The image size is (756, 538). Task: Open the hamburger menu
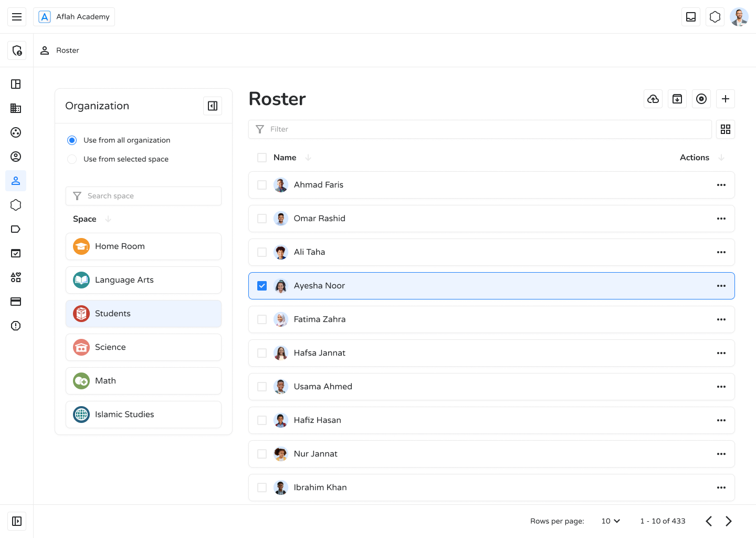[17, 17]
